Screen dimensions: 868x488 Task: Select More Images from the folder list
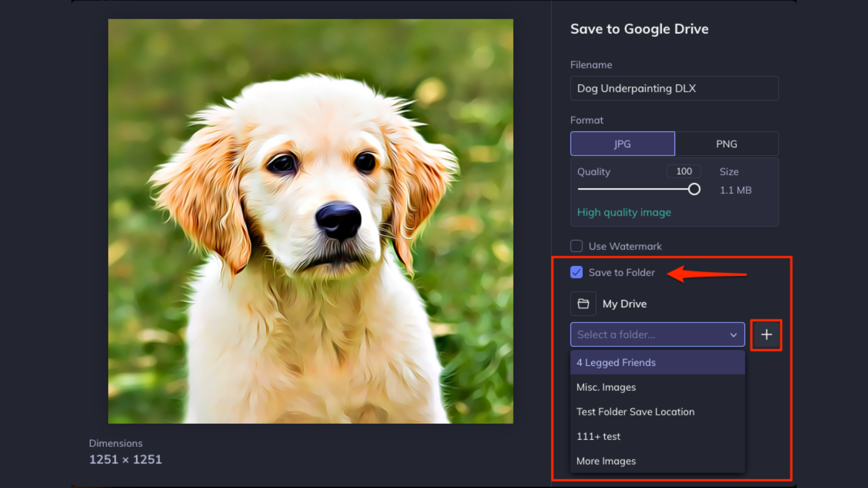[606, 461]
